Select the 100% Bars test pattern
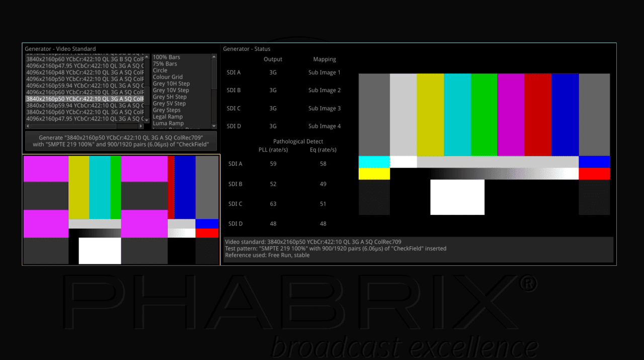The image size is (644, 360). click(x=167, y=57)
